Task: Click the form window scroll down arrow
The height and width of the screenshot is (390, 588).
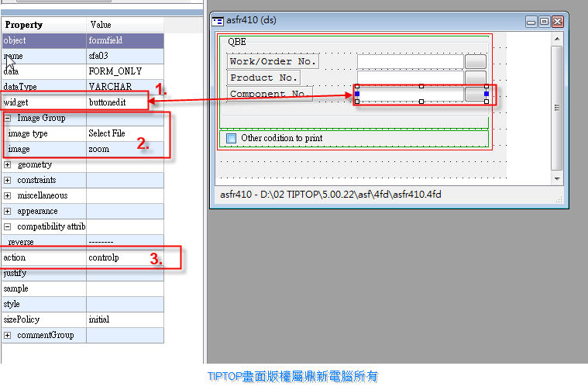Action: (x=557, y=179)
